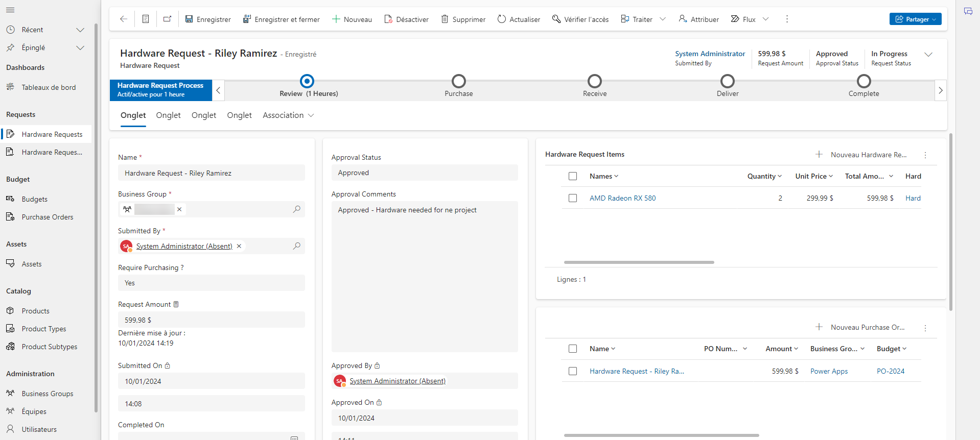Expand the Épinglé section

80,47
